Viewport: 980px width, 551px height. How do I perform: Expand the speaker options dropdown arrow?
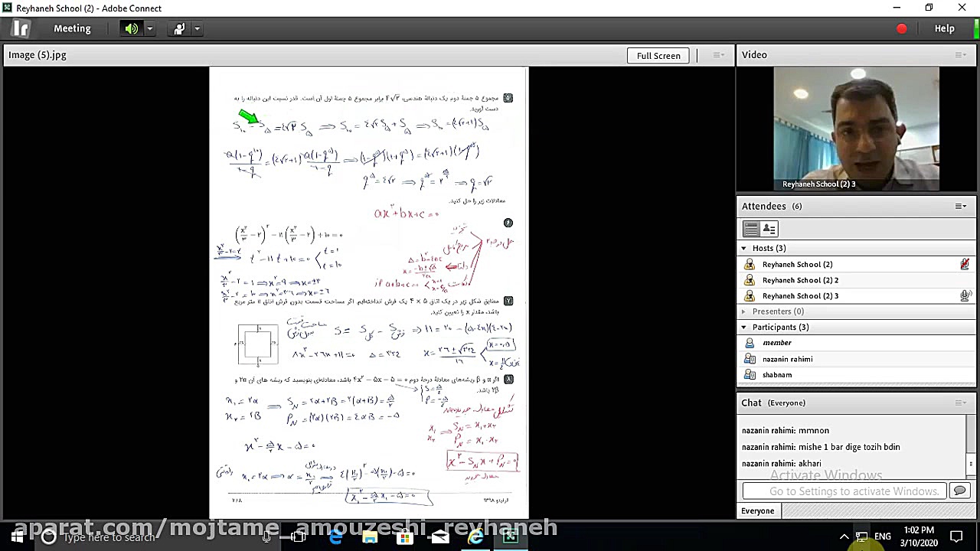[149, 29]
